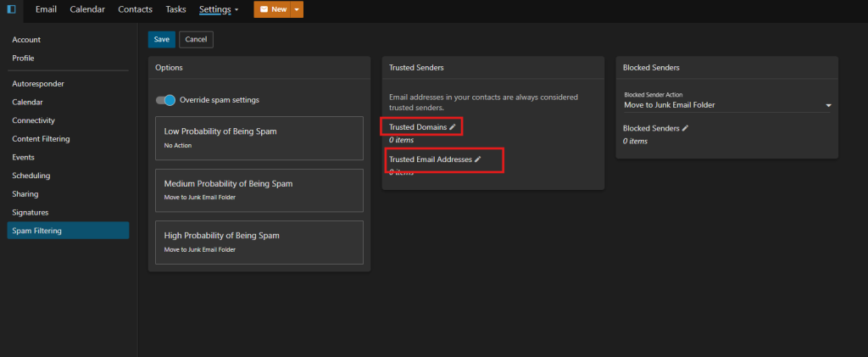
Task: Choose High Probability of Being Spam card
Action: 259,242
